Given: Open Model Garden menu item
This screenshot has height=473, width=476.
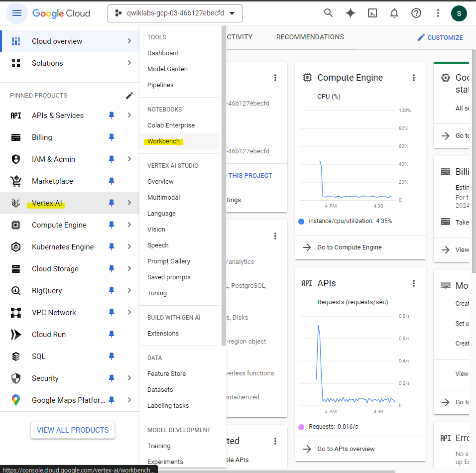Looking at the screenshot, I should point(179,69).
